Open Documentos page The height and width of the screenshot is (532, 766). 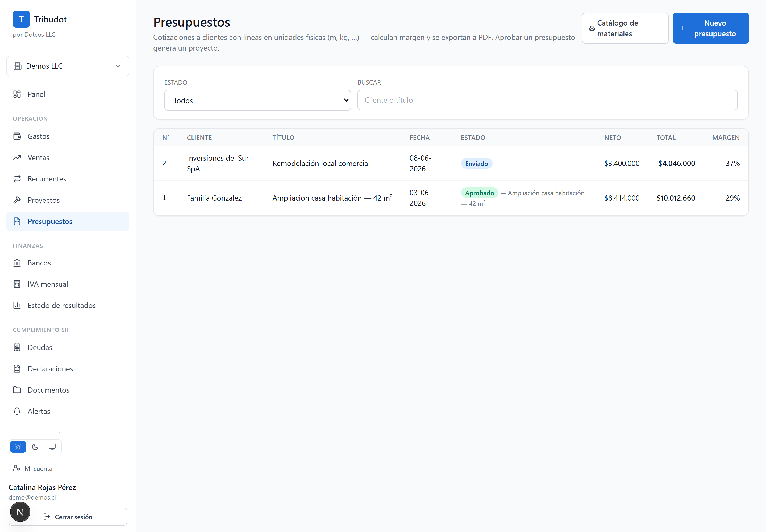[68, 390]
